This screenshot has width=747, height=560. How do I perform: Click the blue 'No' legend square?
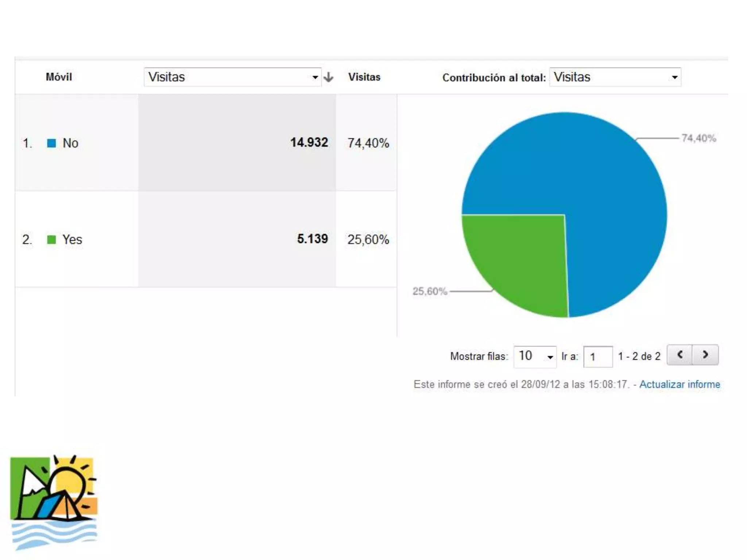[51, 143]
